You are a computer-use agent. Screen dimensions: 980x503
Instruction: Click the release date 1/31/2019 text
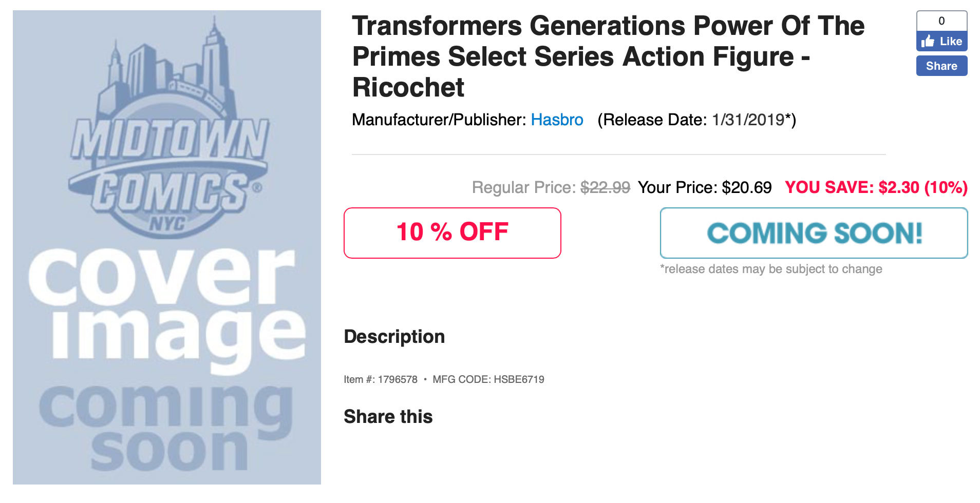pyautogui.click(x=748, y=120)
